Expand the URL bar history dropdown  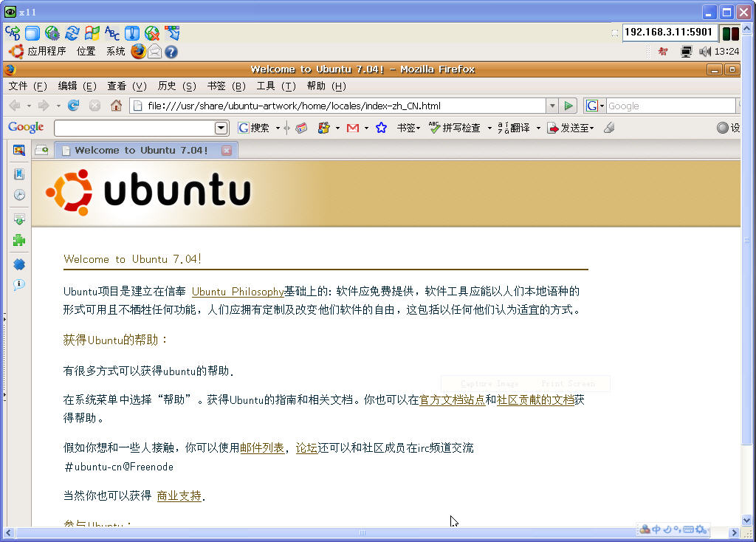pos(552,106)
